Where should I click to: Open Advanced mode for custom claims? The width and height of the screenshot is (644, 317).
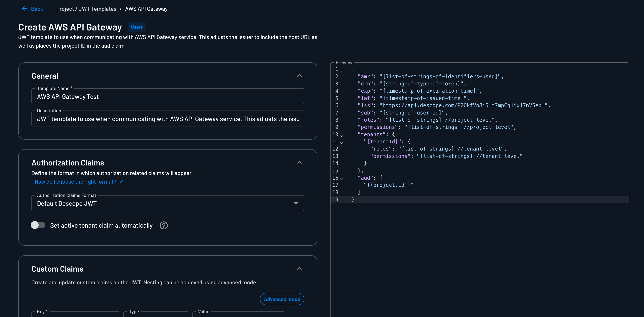point(282,299)
